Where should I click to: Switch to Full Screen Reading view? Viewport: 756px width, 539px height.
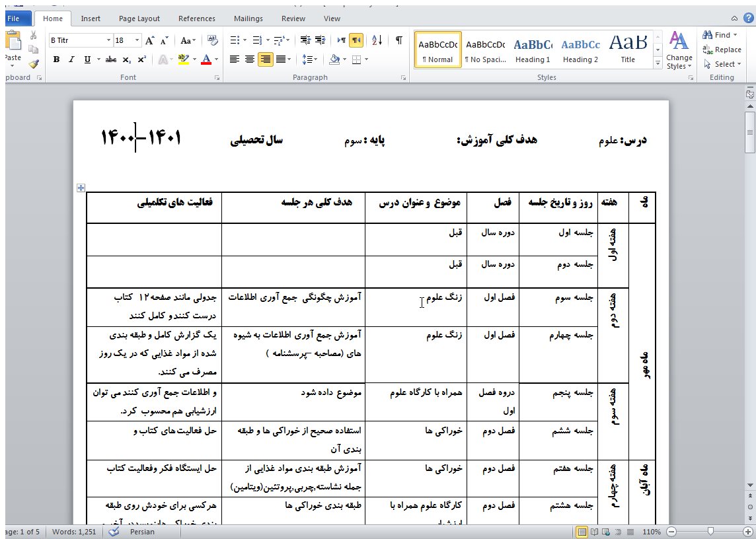pos(594,532)
